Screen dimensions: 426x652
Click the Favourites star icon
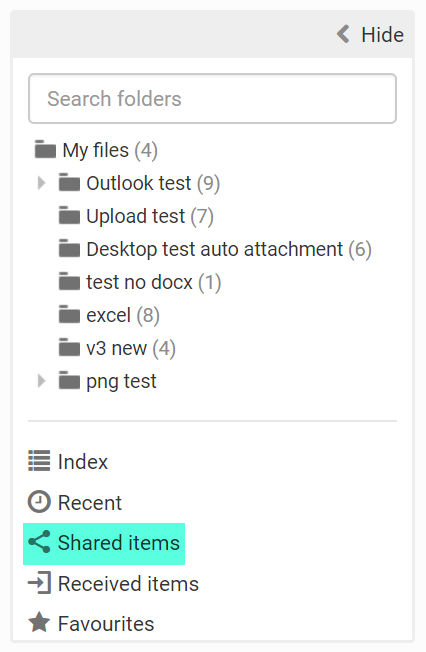click(39, 622)
